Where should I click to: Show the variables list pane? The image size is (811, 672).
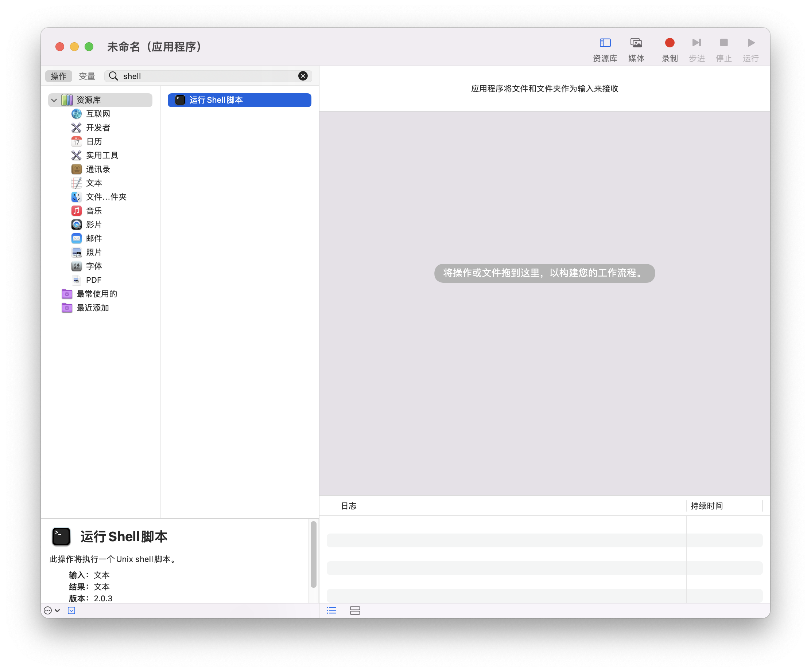click(x=354, y=610)
